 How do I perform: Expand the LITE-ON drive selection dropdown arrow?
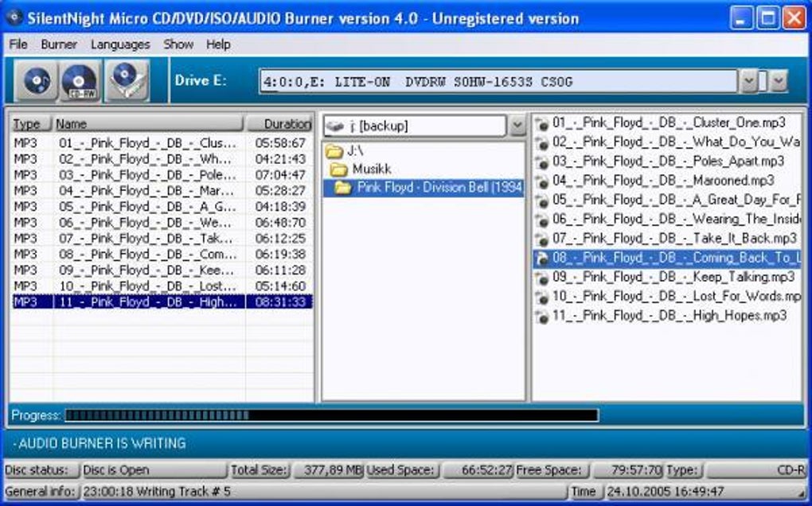pos(748,81)
